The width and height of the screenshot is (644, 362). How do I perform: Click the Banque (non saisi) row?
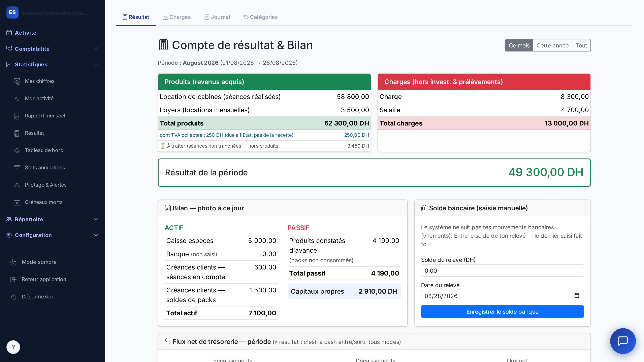point(221,254)
